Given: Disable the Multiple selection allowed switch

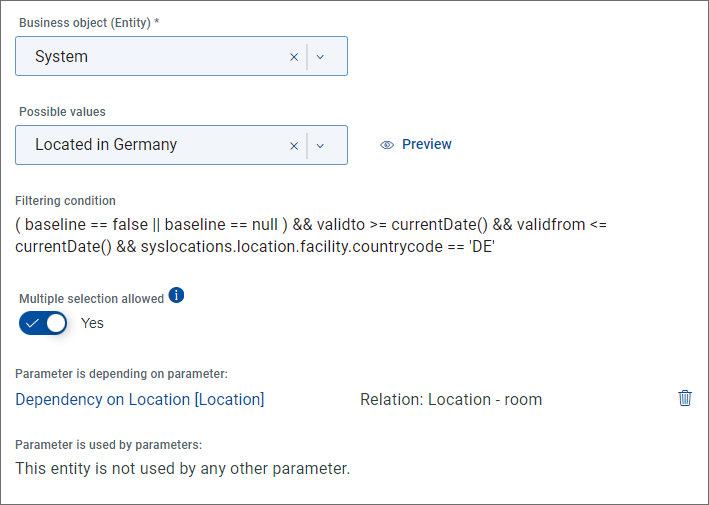Looking at the screenshot, I should point(43,323).
